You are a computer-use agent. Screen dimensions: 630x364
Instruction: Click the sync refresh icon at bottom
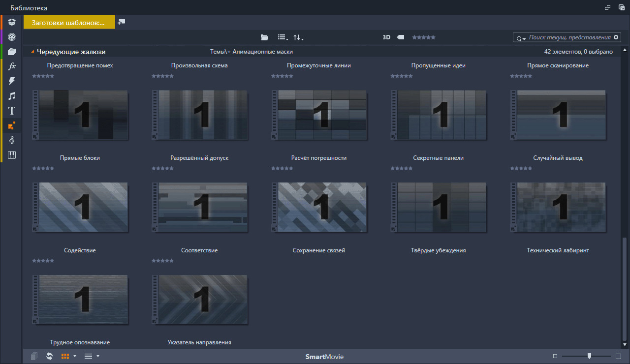[x=49, y=356]
